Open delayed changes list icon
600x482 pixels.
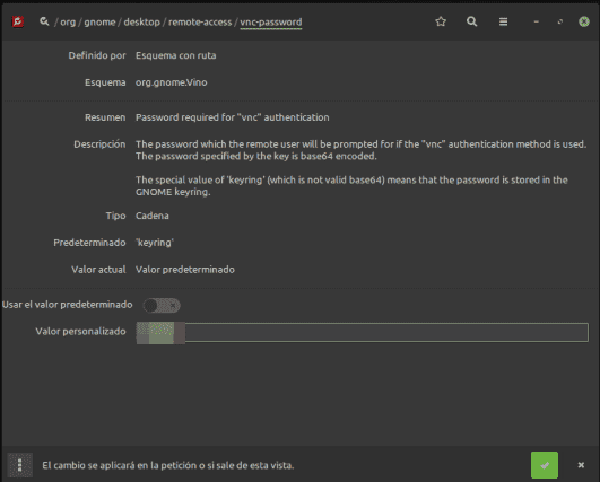[20, 465]
